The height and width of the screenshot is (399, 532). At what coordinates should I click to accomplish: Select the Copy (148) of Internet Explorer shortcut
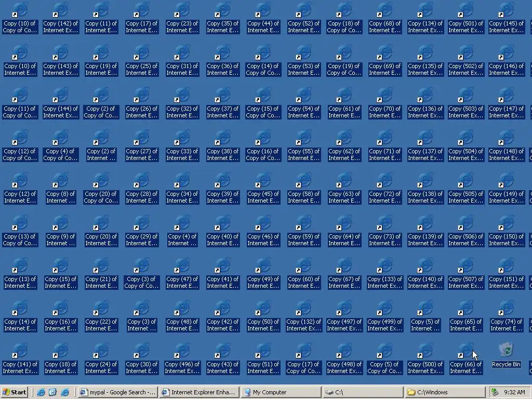(x=506, y=145)
